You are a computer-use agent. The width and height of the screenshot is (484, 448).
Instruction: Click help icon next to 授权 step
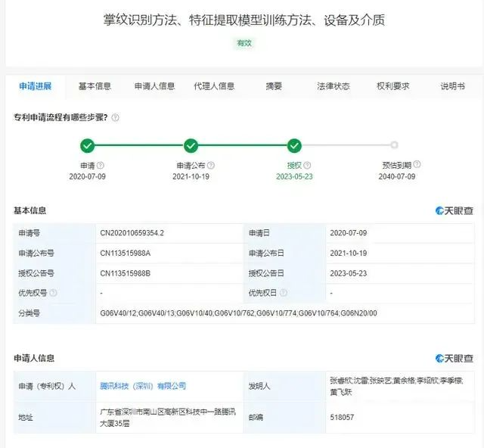pyautogui.click(x=307, y=165)
